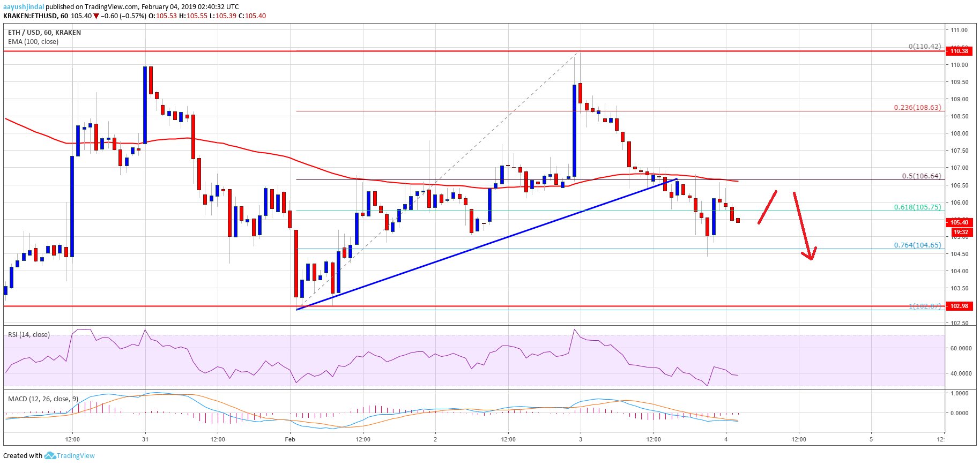Click the O:105.53 open value in header
Image resolution: width=980 pixels, height=465 pixels.
pyautogui.click(x=162, y=16)
